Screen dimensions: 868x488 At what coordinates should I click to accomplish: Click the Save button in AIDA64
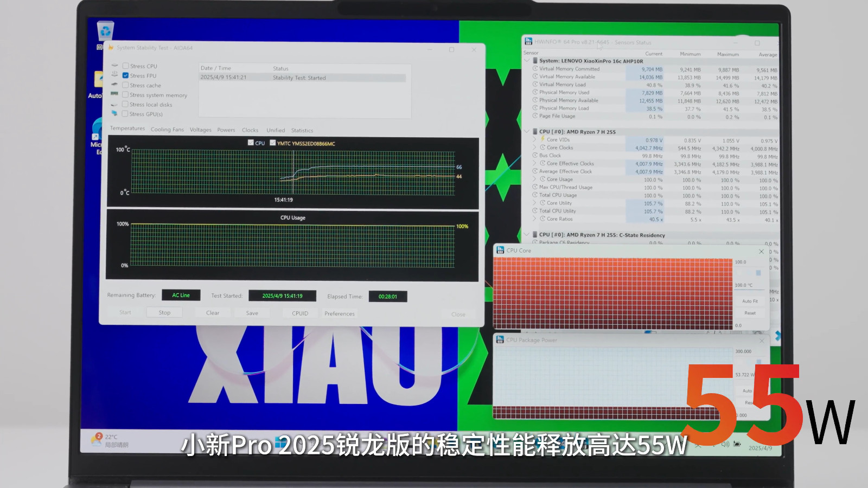click(x=252, y=313)
